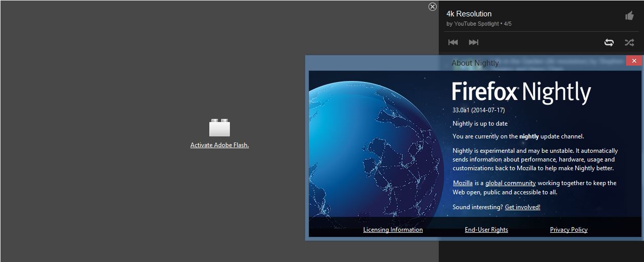Click the 'Nightly is up to date' text
Image resolution: width=644 pixels, height=262 pixels.
[480, 124]
